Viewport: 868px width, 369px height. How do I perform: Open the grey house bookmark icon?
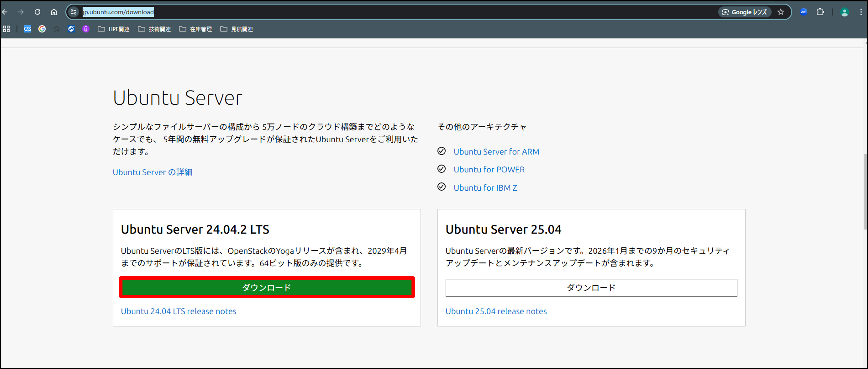coord(57,29)
